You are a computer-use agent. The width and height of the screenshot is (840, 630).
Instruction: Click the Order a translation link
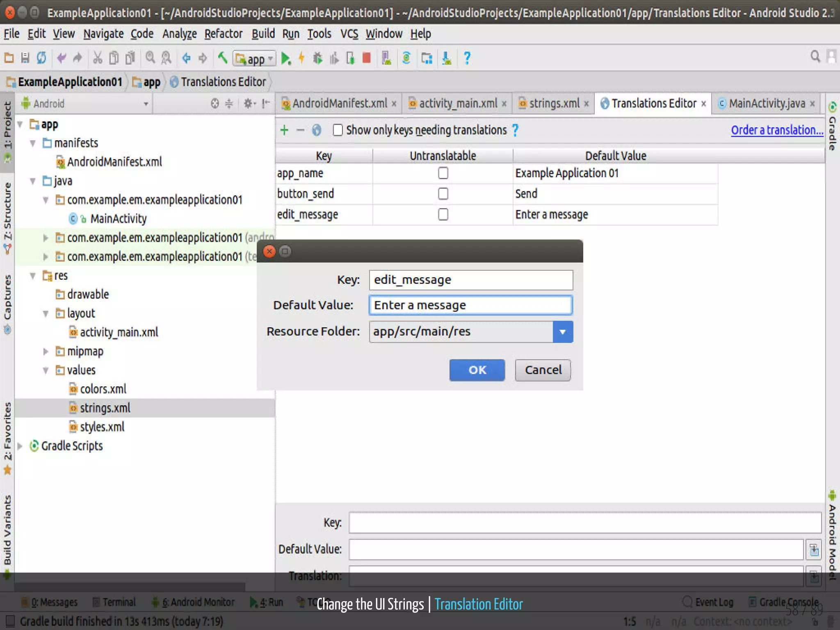click(777, 130)
